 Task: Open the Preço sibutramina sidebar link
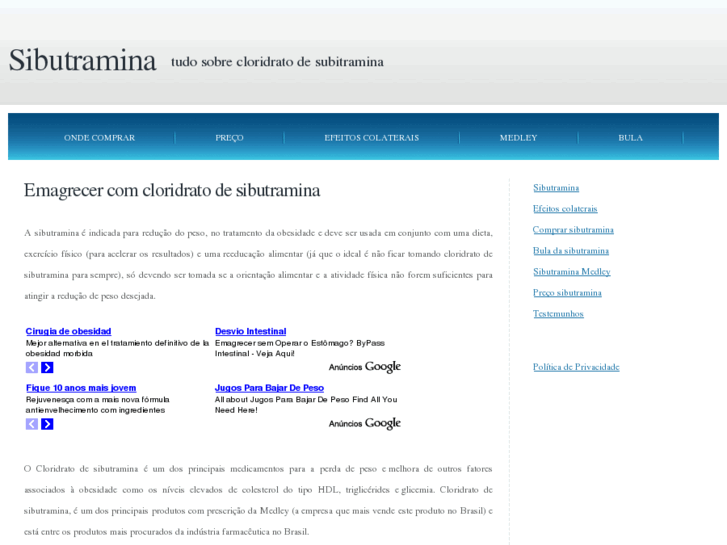[567, 293]
